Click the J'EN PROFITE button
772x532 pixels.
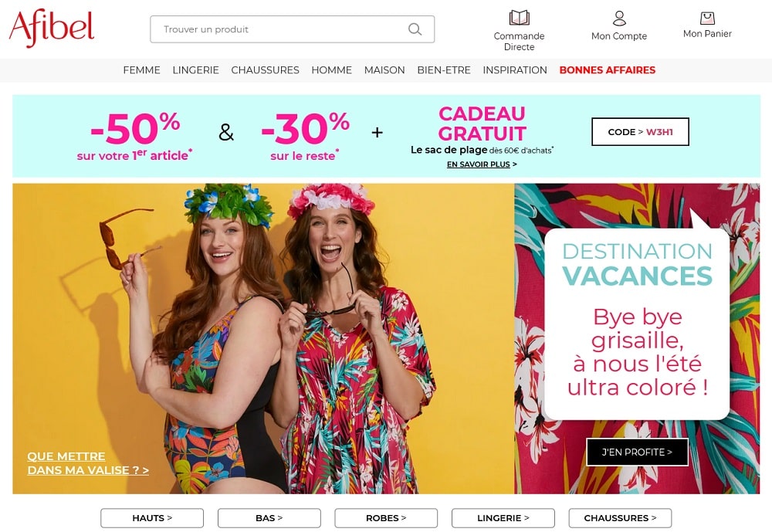tap(637, 452)
